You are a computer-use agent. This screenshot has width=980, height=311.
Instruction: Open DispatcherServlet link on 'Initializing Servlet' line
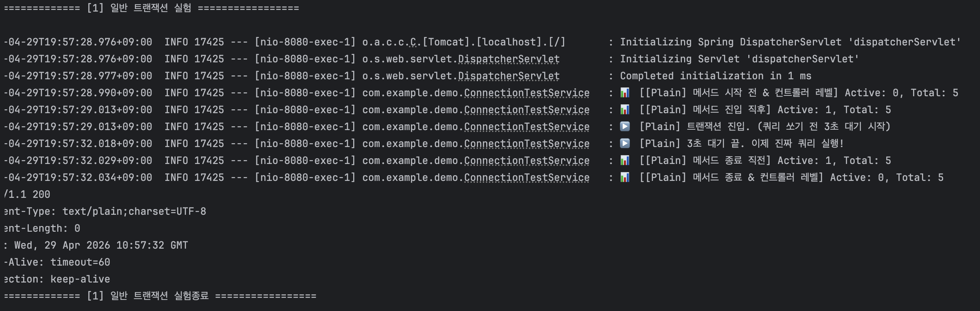pos(508,59)
